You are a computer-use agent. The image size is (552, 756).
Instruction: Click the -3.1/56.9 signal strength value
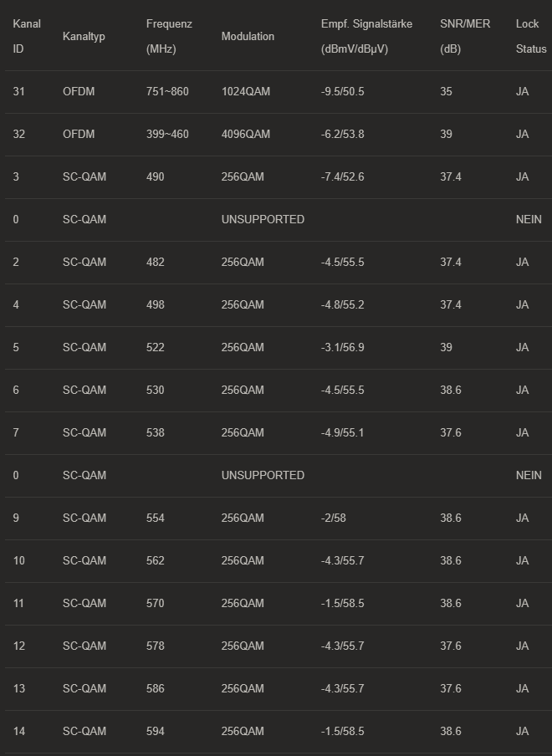click(x=342, y=348)
